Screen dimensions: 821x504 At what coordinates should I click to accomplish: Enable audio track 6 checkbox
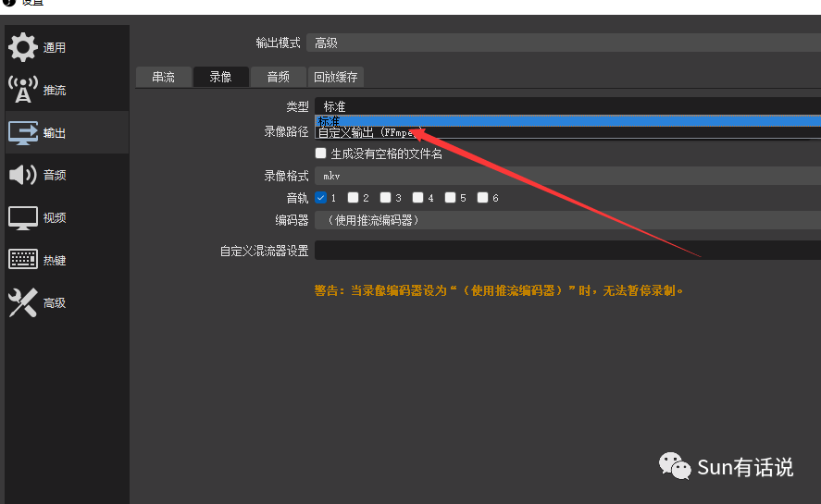pos(483,197)
